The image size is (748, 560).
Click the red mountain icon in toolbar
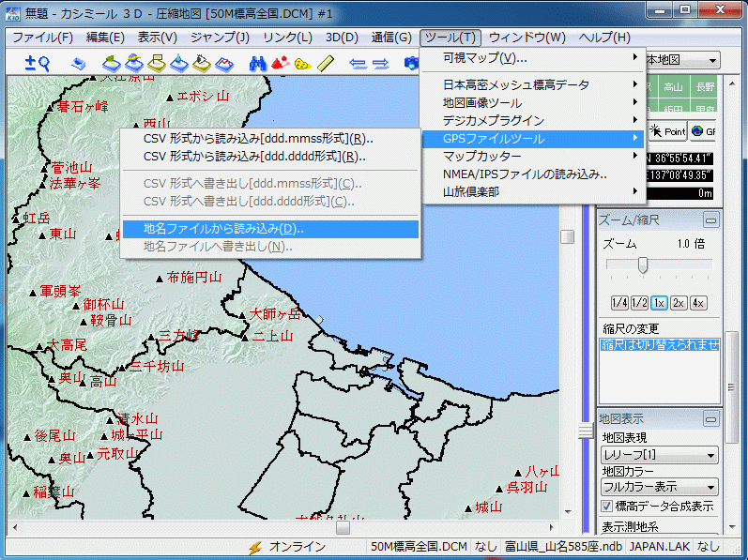280,63
